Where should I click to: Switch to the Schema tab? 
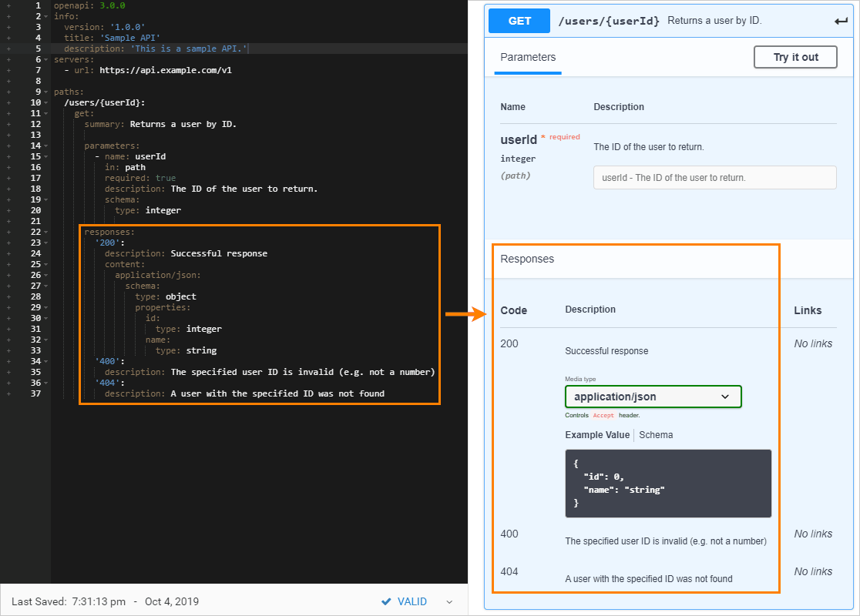(x=656, y=435)
